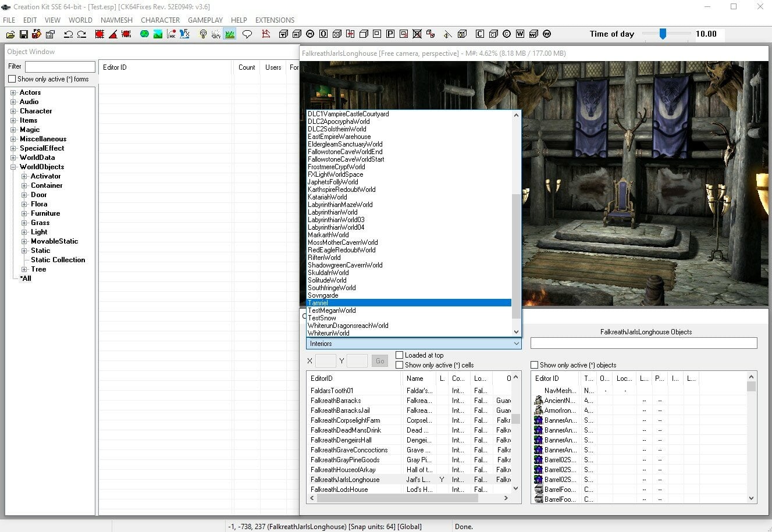Click the red navmesh triangle icon
The image size is (772, 532).
(266, 34)
